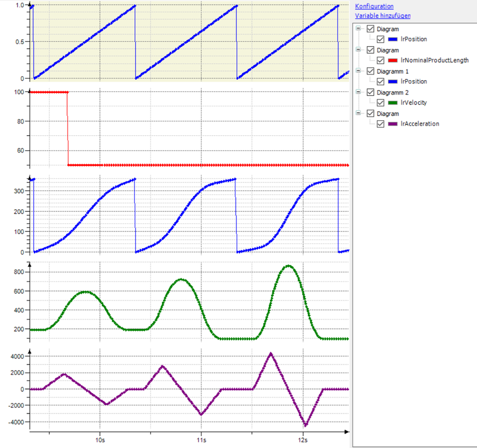Disable the lrAcceleration variable checkbox

click(381, 124)
